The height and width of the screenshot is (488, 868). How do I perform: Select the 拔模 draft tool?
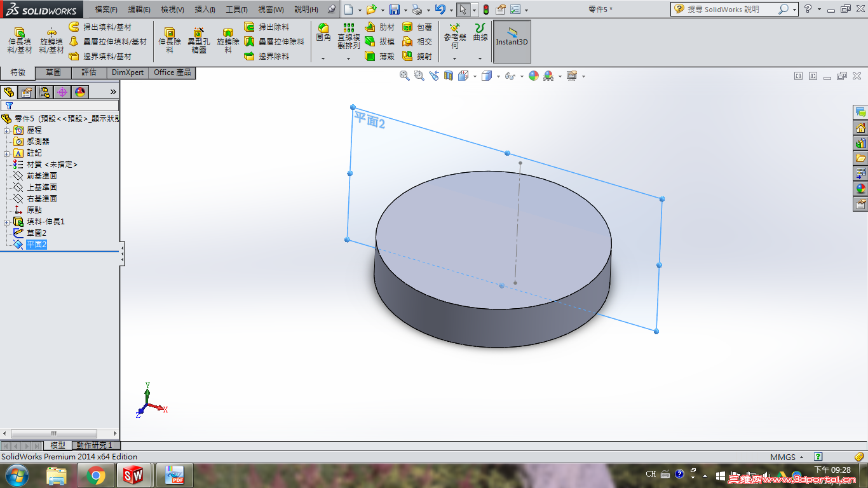click(380, 42)
